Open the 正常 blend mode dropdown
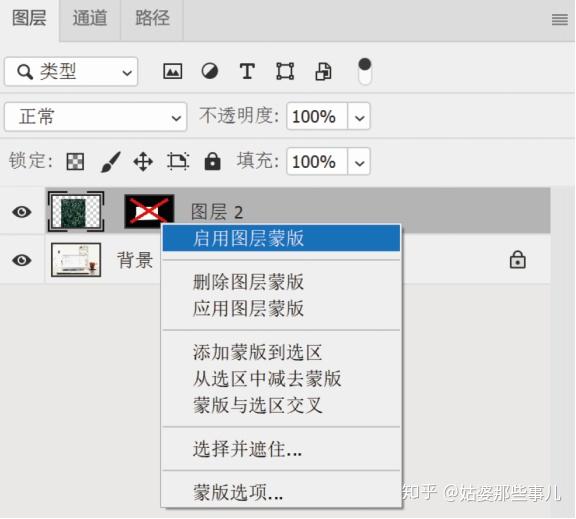This screenshot has width=576, height=519. (96, 117)
